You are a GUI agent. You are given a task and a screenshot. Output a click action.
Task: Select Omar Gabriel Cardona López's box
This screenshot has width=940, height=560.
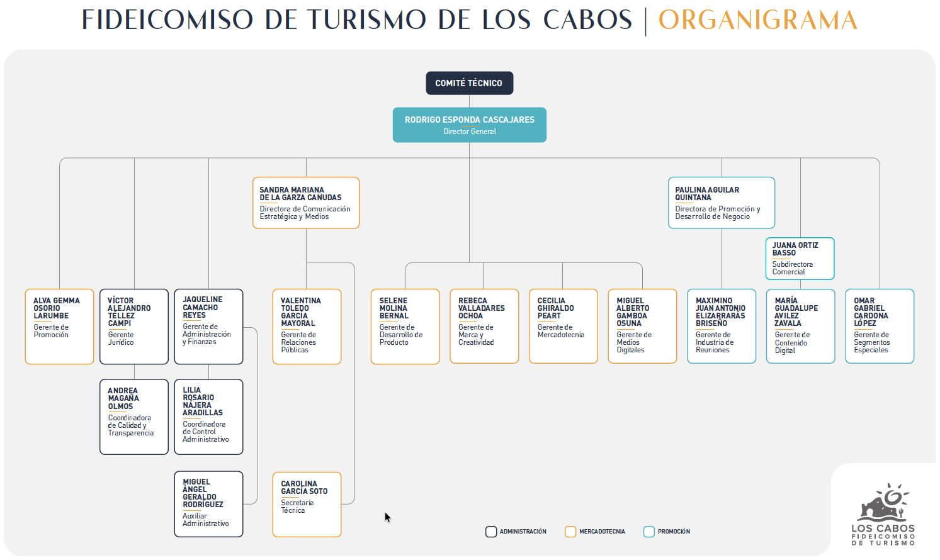[x=879, y=326]
